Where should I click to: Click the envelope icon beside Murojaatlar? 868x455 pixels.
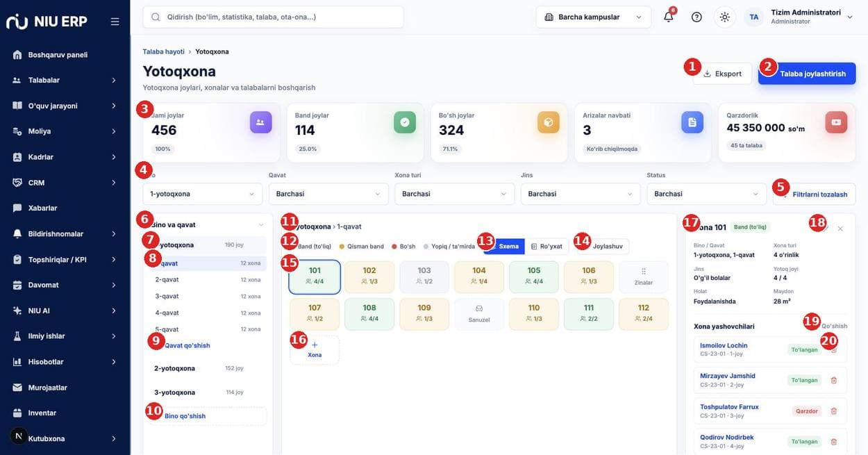[x=17, y=388]
